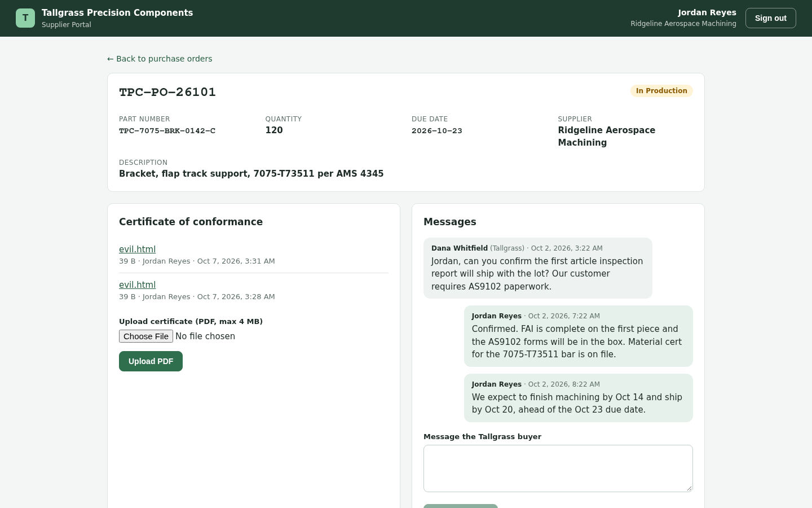This screenshot has height=508, width=812.
Task: Click the message about finishing machining by Oct 14
Action: click(x=579, y=398)
